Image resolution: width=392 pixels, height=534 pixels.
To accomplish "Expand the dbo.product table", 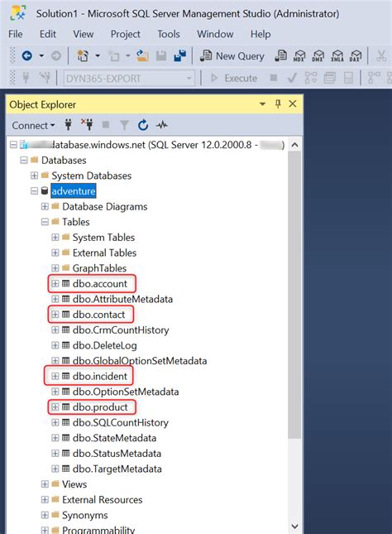I will pos(55,407).
